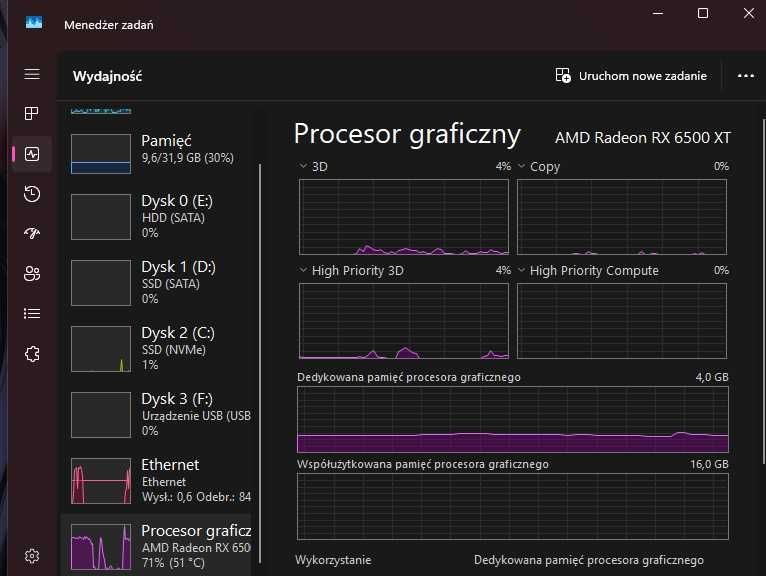This screenshot has height=576, width=766.
Task: Open the hamburger navigation menu
Action: pos(32,74)
